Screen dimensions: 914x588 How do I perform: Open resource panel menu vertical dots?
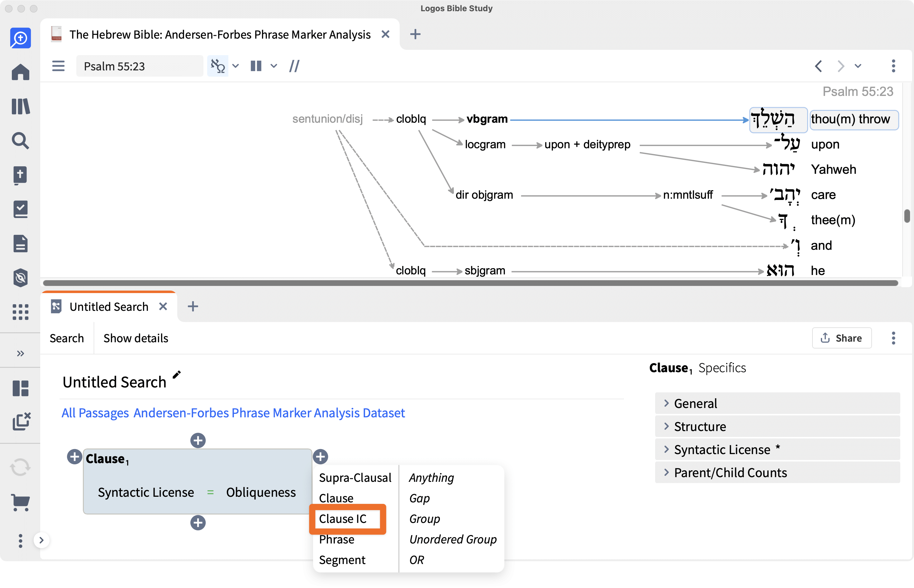893,66
